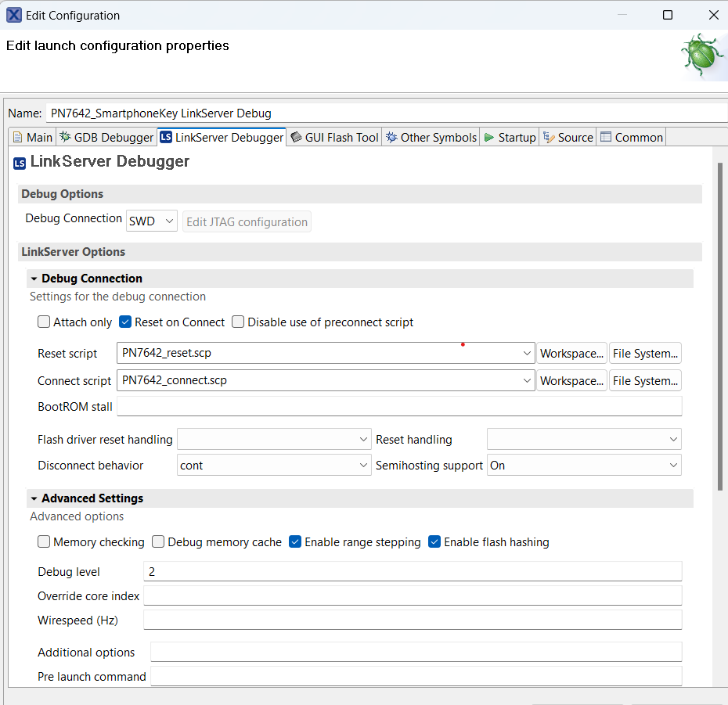Close the Edit Configuration dialog

coord(714,15)
